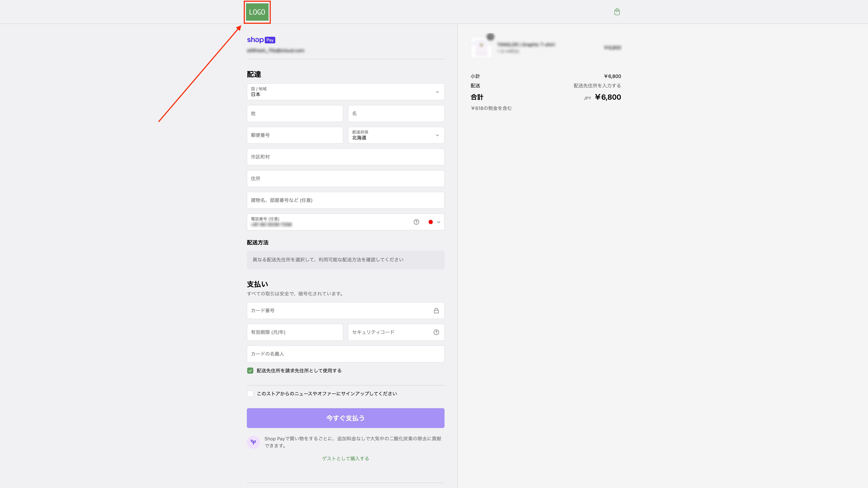Click the 市区町村 city field
Image resolution: width=868 pixels, height=488 pixels.
pyautogui.click(x=345, y=157)
